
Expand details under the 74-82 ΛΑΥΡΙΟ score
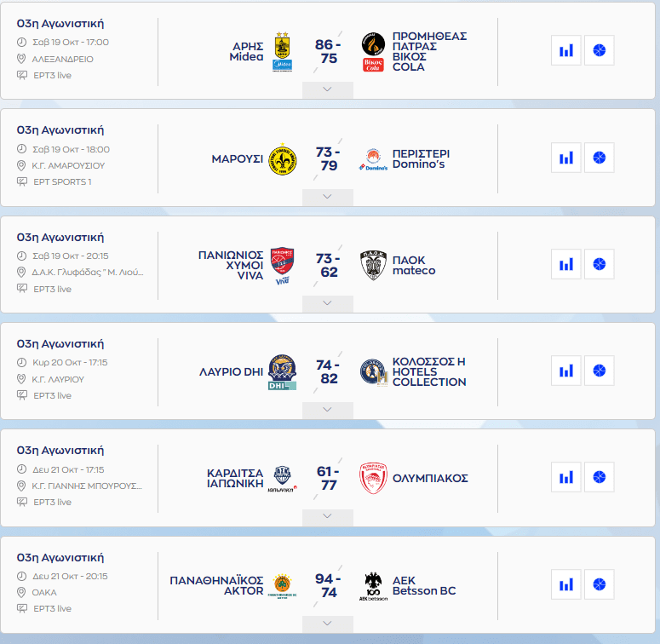pos(327,410)
